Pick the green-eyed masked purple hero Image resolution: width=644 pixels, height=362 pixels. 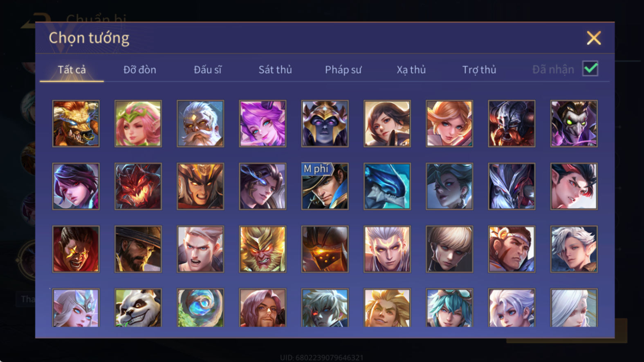click(x=574, y=123)
